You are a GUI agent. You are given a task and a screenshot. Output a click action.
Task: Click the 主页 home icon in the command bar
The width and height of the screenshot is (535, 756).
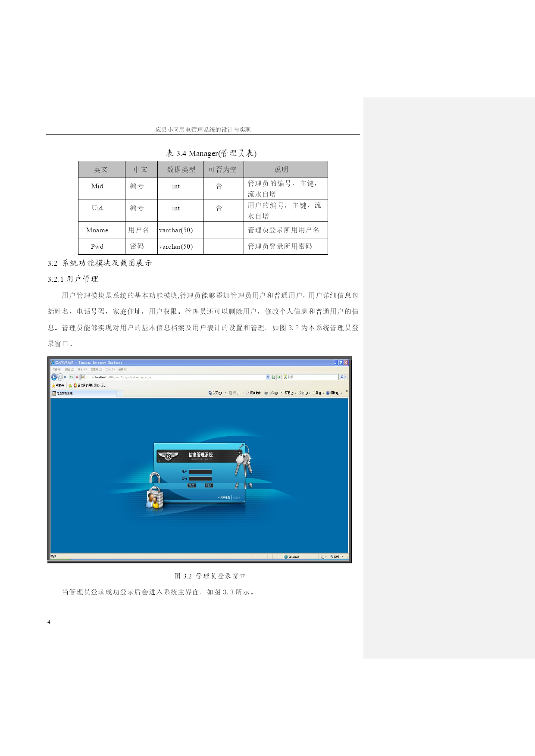pos(210,393)
